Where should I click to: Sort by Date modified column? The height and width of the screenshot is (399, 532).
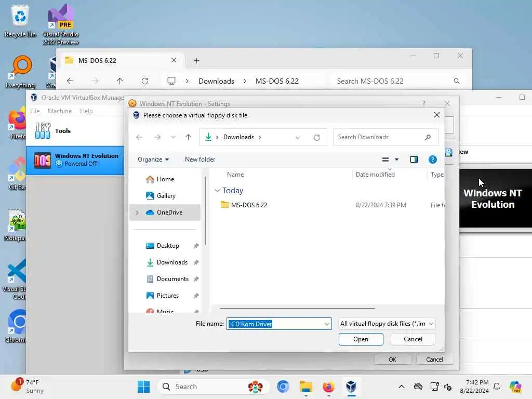pos(375,175)
